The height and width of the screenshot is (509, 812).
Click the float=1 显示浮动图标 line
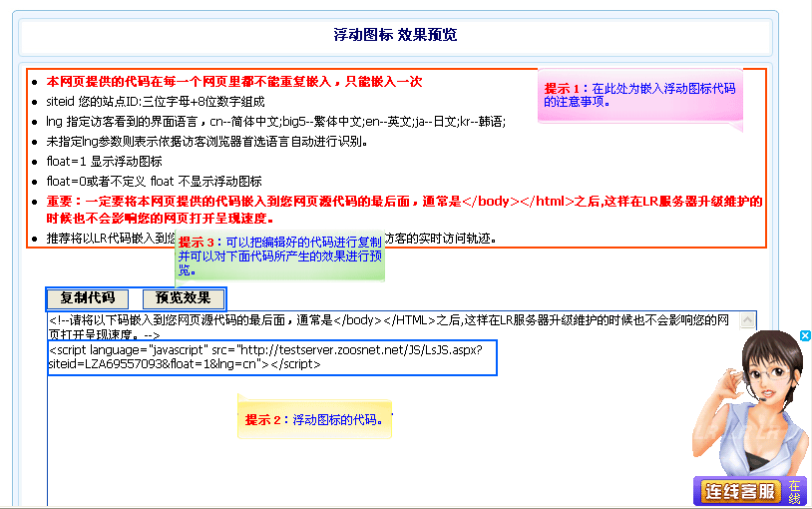105,162
